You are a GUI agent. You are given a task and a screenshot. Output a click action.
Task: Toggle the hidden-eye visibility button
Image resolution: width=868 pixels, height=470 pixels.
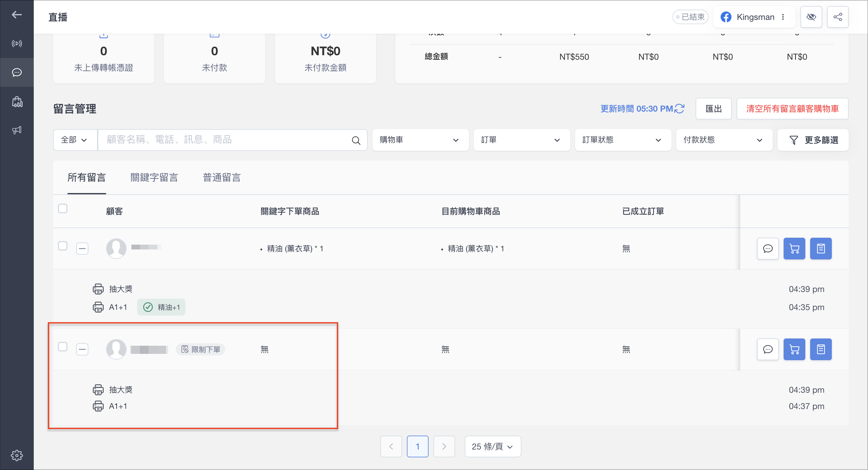811,17
